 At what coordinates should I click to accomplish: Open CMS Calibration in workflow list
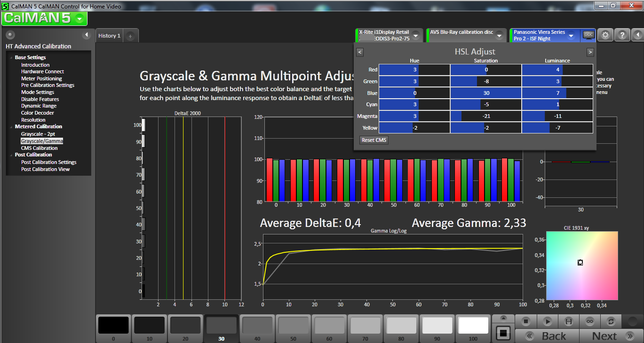click(x=39, y=148)
